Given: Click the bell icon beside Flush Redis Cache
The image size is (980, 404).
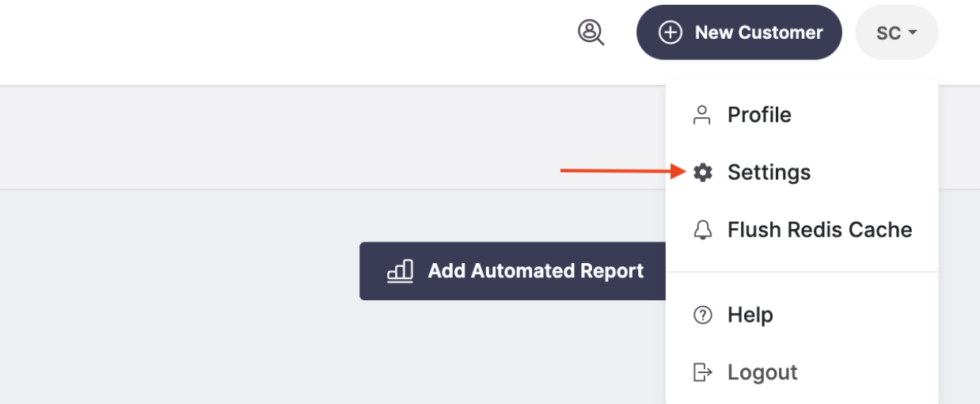Looking at the screenshot, I should (702, 230).
